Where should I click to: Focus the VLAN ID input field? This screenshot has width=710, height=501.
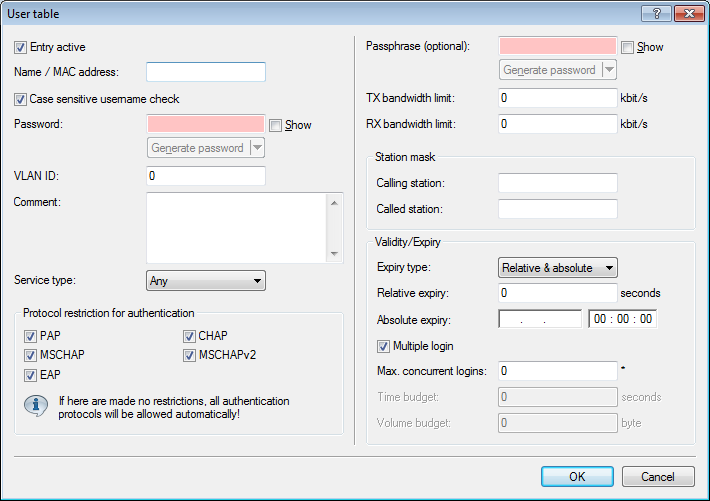click(205, 176)
